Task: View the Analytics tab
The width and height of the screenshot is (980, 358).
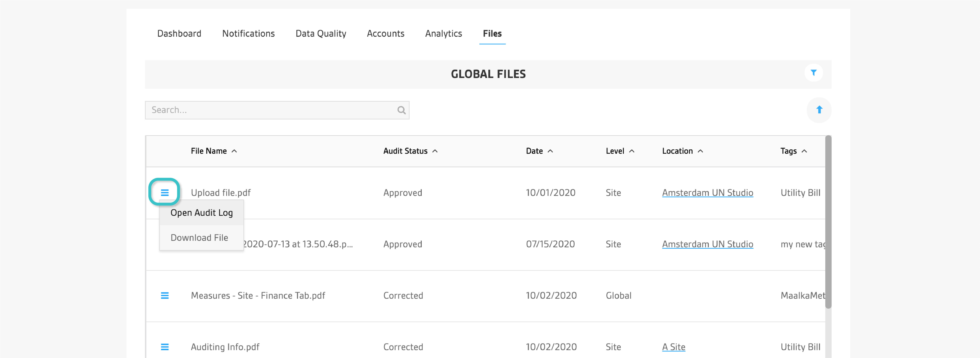Action: click(443, 34)
